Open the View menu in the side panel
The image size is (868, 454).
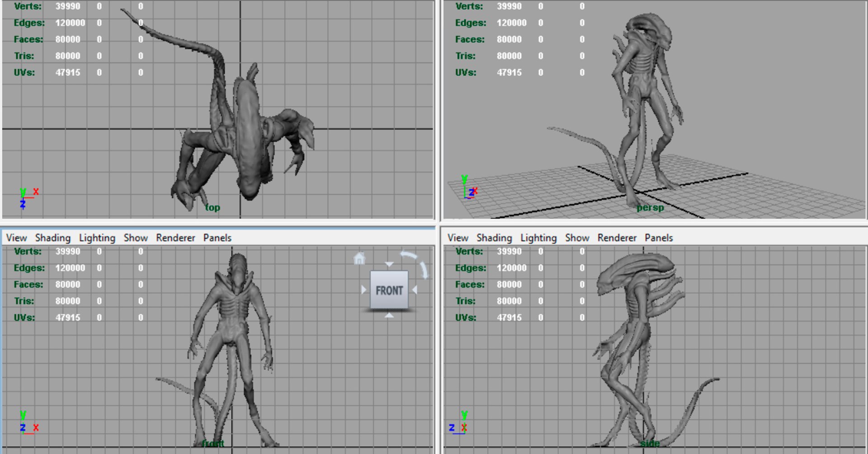click(x=458, y=238)
